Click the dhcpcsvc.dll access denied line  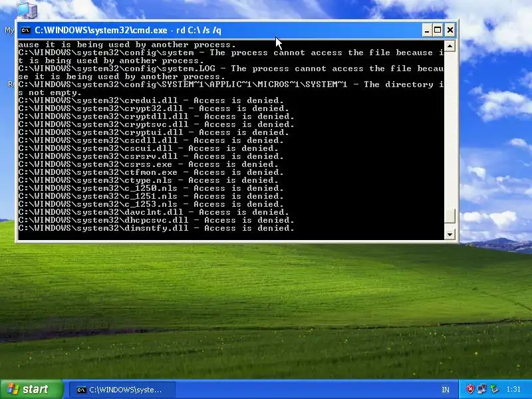point(156,220)
